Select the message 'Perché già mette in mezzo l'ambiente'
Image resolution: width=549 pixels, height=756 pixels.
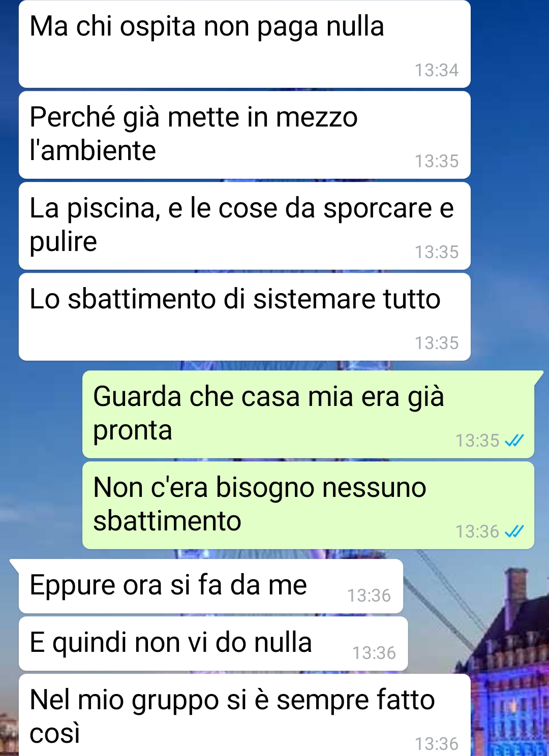245,135
